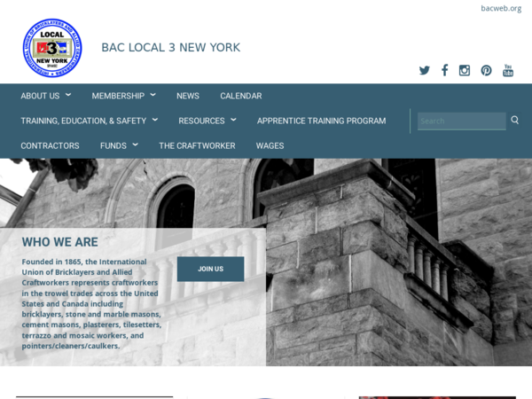Open The Craftworker page
Screen dimensions: 532x399
(197, 146)
